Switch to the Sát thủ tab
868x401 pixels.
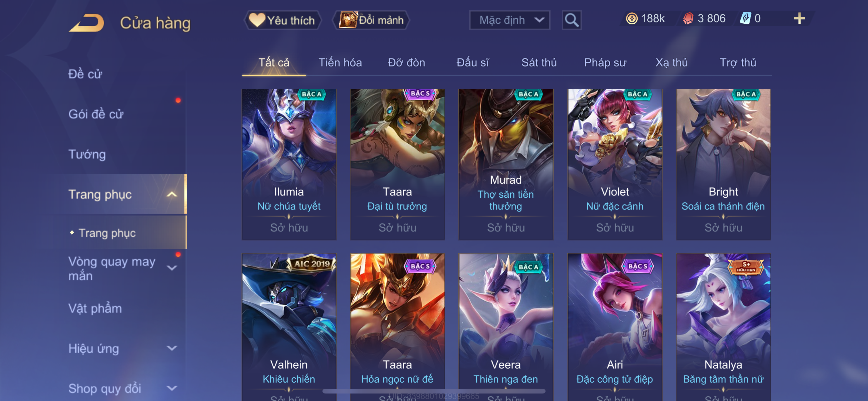click(x=539, y=63)
